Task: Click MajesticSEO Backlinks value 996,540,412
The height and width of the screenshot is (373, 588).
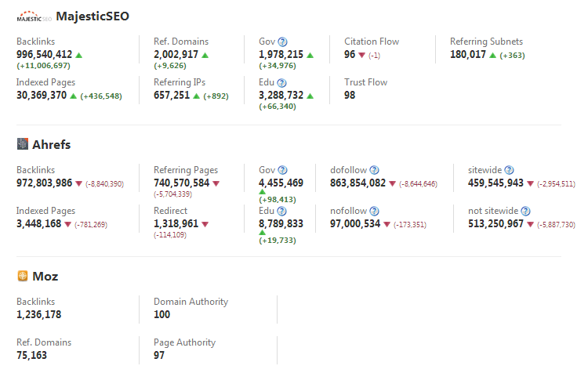Action: [44, 55]
